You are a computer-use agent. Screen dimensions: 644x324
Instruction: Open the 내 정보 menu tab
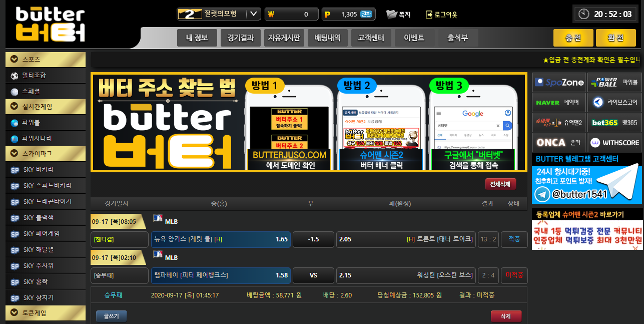(x=197, y=38)
